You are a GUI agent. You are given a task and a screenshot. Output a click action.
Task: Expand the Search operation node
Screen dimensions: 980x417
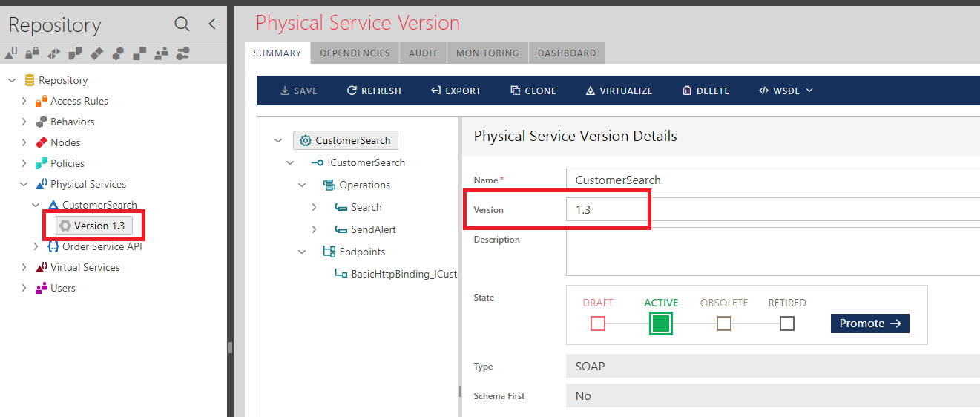[314, 207]
